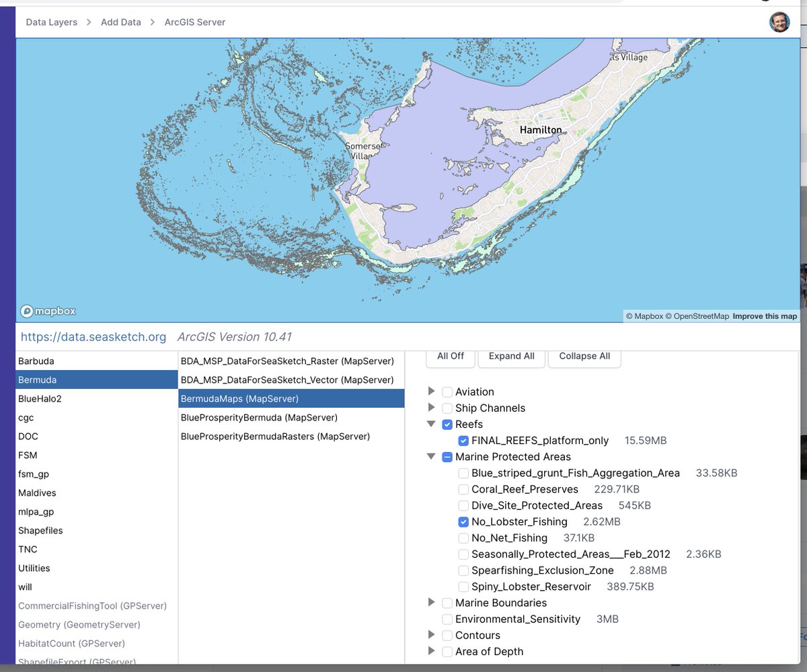Click Geometry (GeometryServer) entry

click(x=97, y=625)
